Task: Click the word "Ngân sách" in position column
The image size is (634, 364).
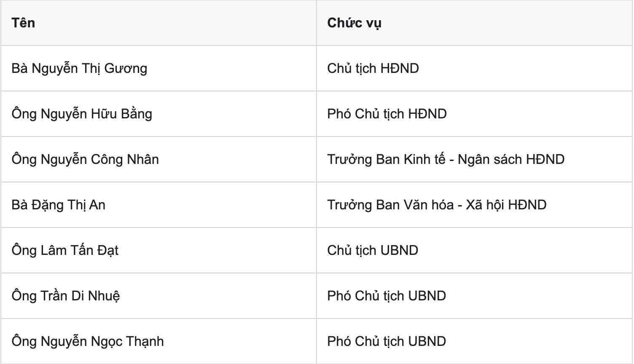Action: (x=484, y=160)
